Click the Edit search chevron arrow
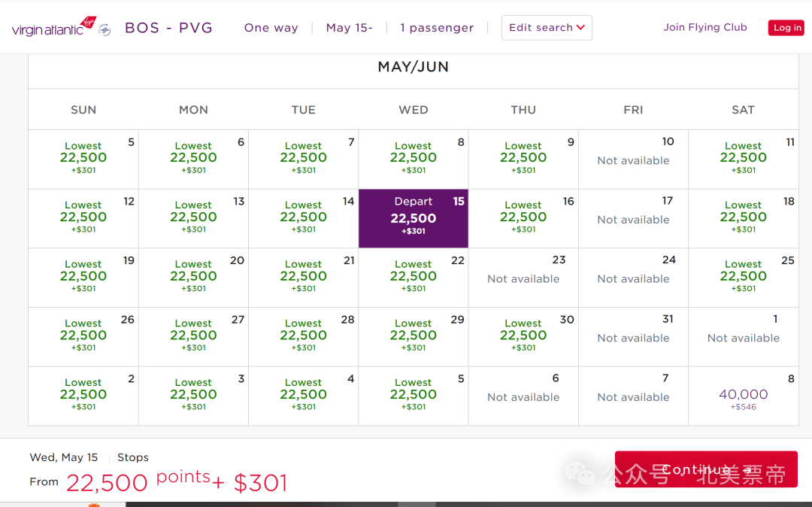This screenshot has height=507, width=812. click(580, 28)
